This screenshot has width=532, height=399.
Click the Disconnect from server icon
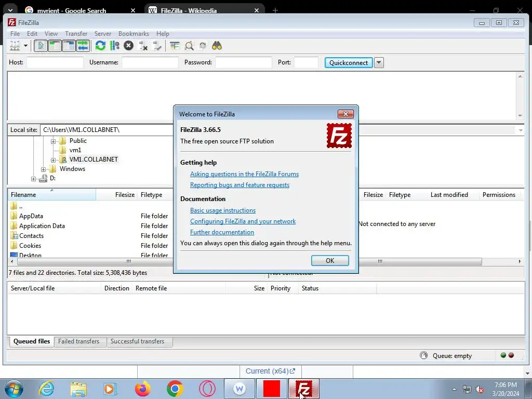pos(143,46)
